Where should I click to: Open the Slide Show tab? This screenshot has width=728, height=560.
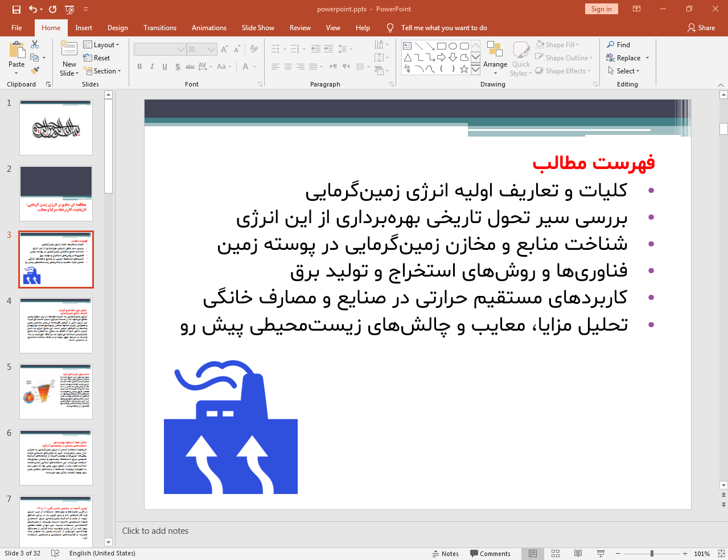258,27
